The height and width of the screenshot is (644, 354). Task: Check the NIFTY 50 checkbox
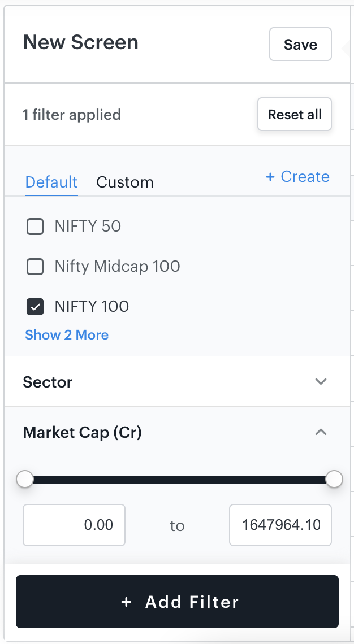(x=36, y=227)
